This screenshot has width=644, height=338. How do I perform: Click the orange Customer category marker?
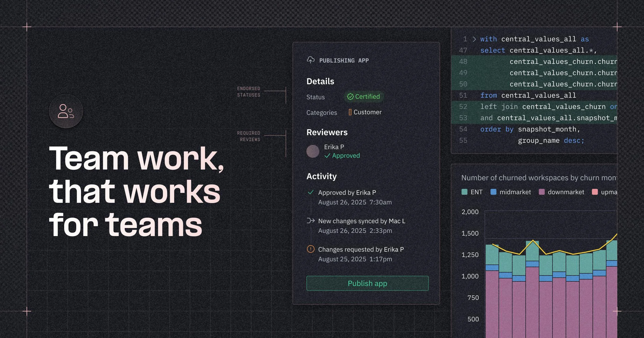350,112
